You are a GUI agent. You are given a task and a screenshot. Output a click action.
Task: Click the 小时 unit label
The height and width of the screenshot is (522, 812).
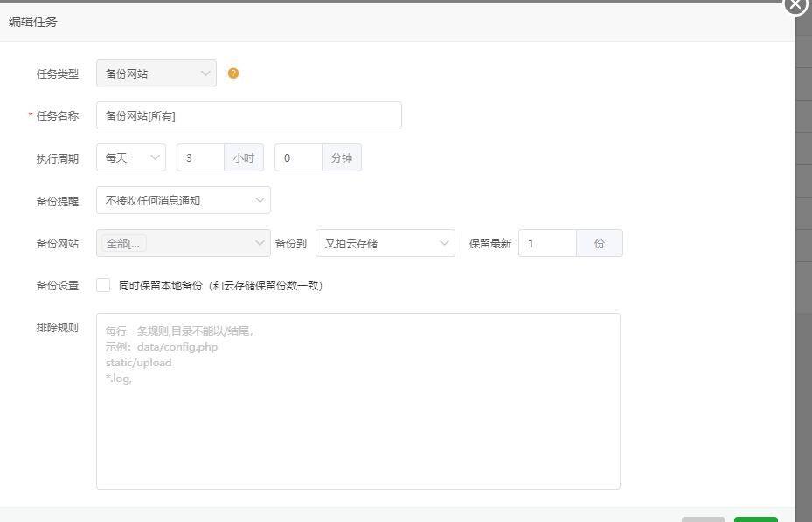coord(243,157)
